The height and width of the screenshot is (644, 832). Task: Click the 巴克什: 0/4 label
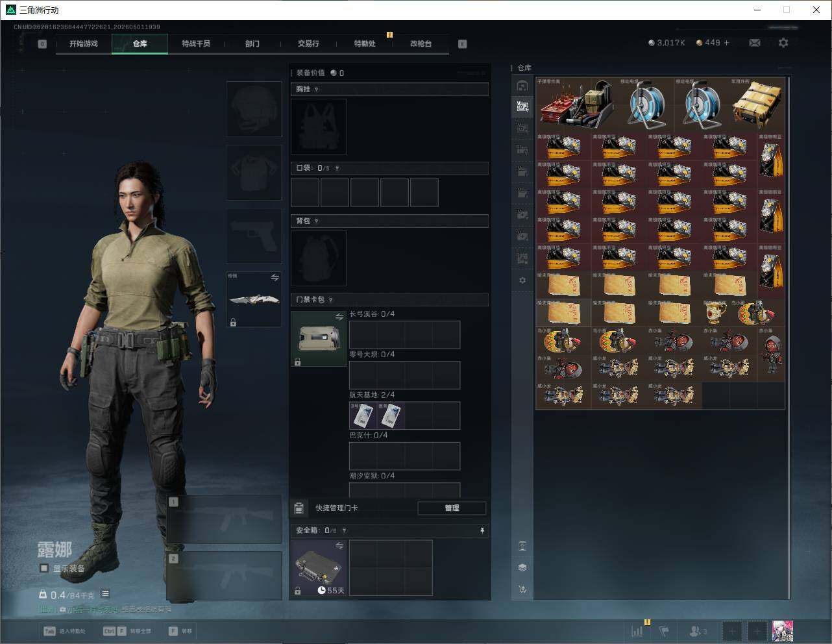[369, 435]
